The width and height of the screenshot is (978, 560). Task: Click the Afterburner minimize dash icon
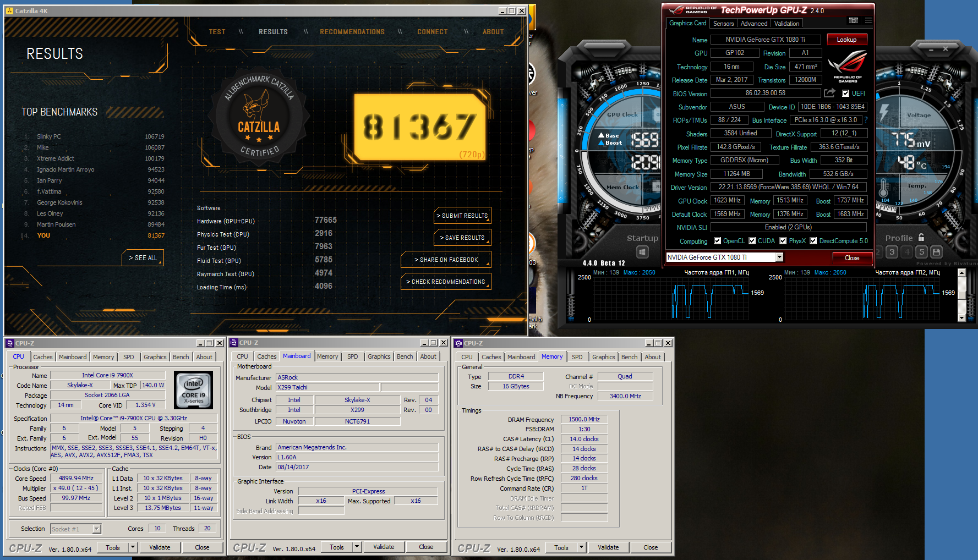tap(932, 50)
